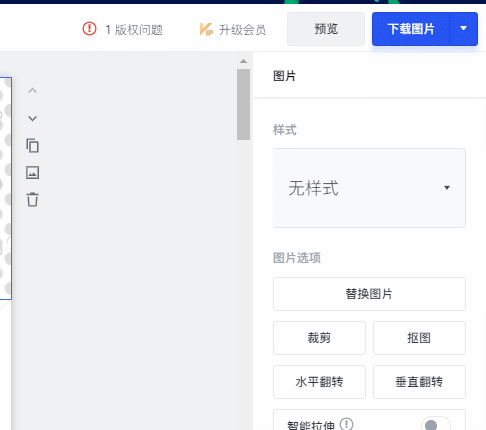Click the move layer down chevron icon
This screenshot has height=430, width=486.
pos(32,118)
